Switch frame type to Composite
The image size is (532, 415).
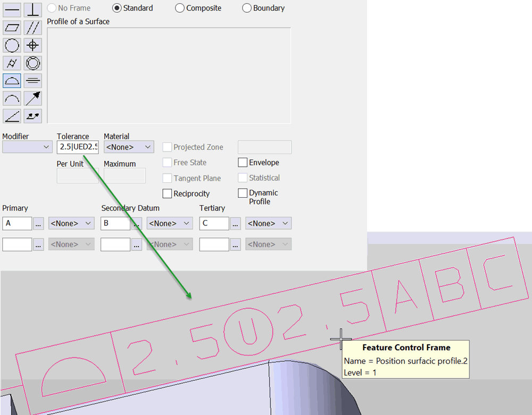point(179,8)
